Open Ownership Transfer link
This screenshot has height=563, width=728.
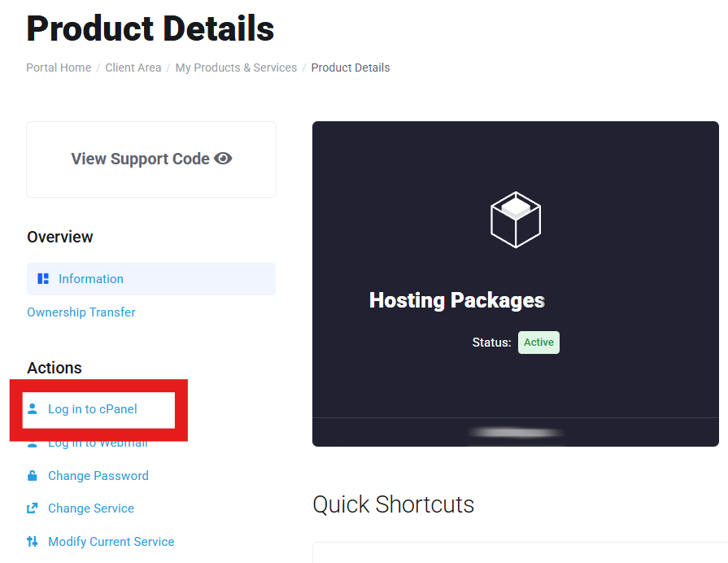81,312
